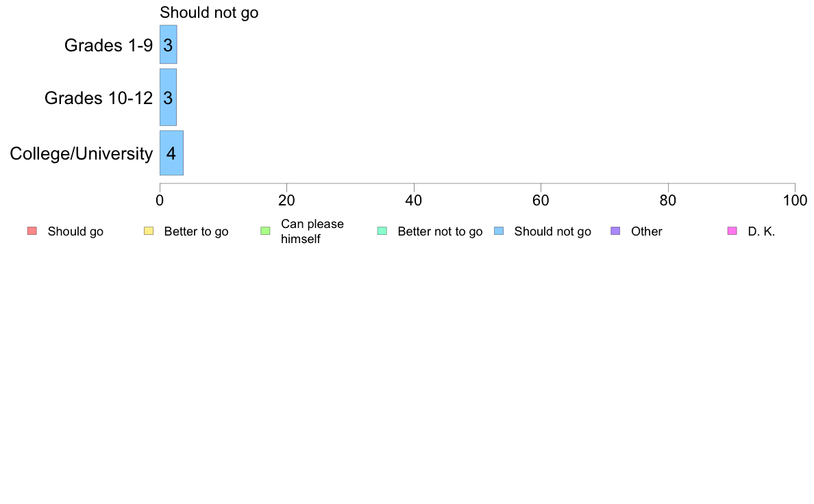Click the Grades 1-9 category label
Viewport: 814px width, 504px height.
pos(108,45)
